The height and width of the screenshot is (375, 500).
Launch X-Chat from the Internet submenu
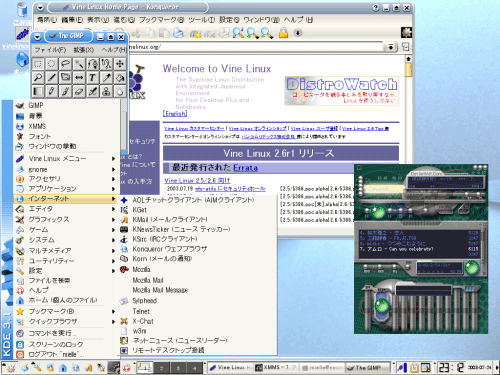coord(197,321)
